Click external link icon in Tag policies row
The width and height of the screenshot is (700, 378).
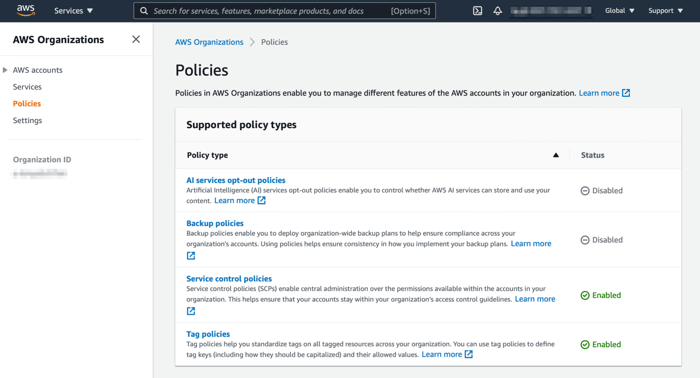click(x=468, y=354)
